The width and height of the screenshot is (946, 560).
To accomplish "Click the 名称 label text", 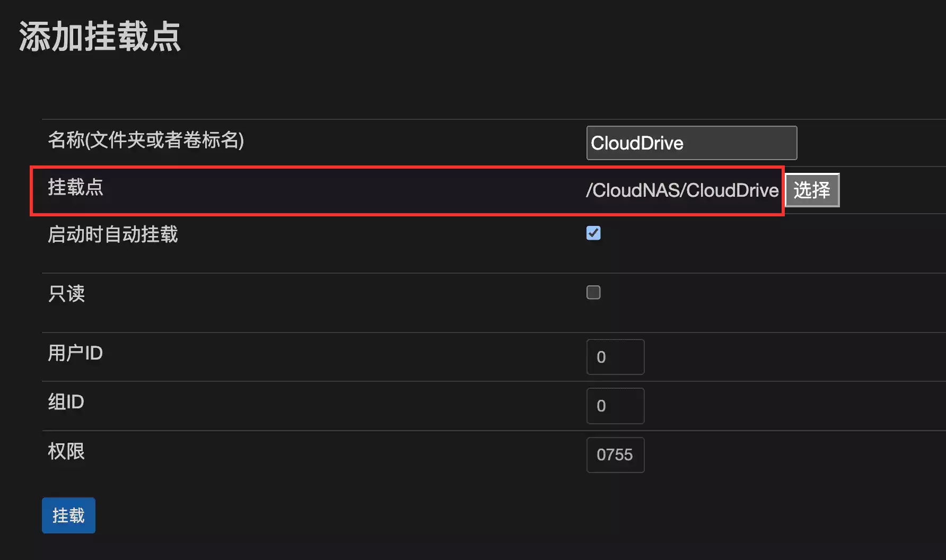I will point(66,140).
